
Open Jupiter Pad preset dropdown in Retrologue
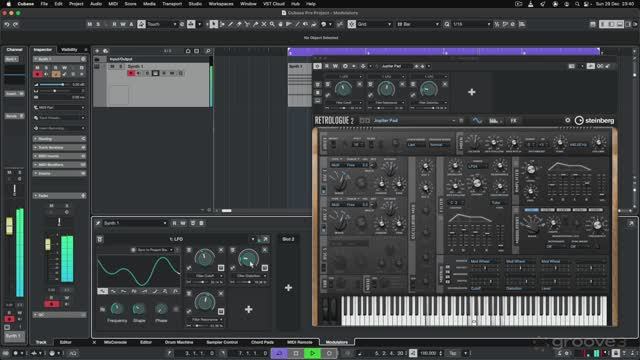tap(414, 120)
